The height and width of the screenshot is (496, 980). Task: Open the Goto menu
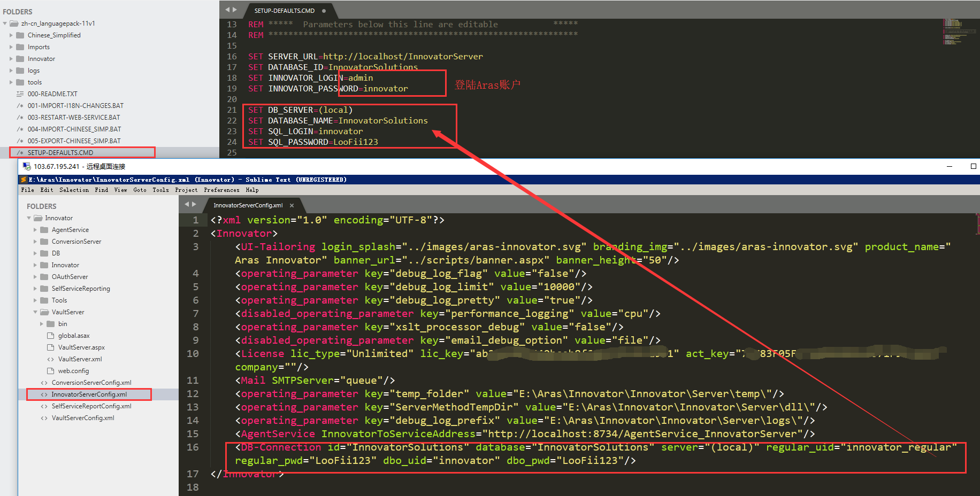pos(140,190)
